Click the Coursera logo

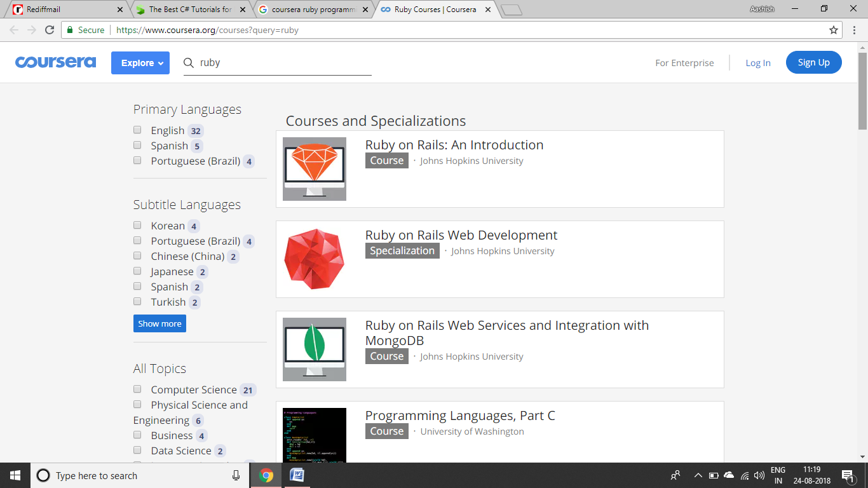click(55, 62)
